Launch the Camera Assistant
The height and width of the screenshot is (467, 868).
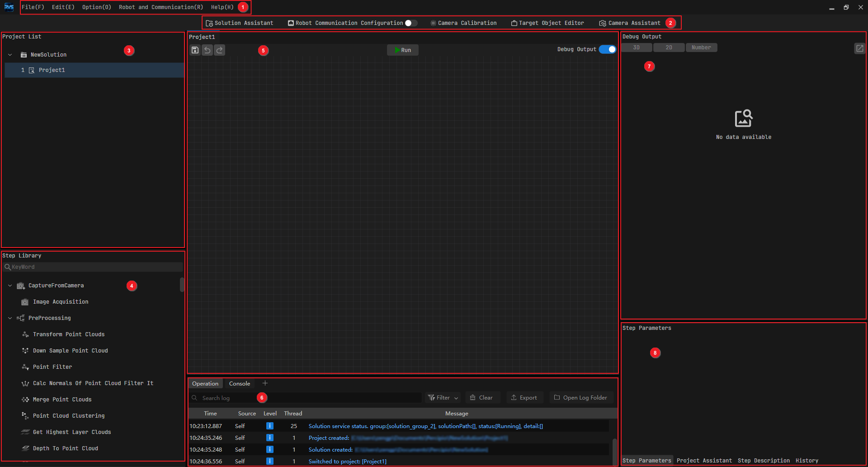(630, 23)
